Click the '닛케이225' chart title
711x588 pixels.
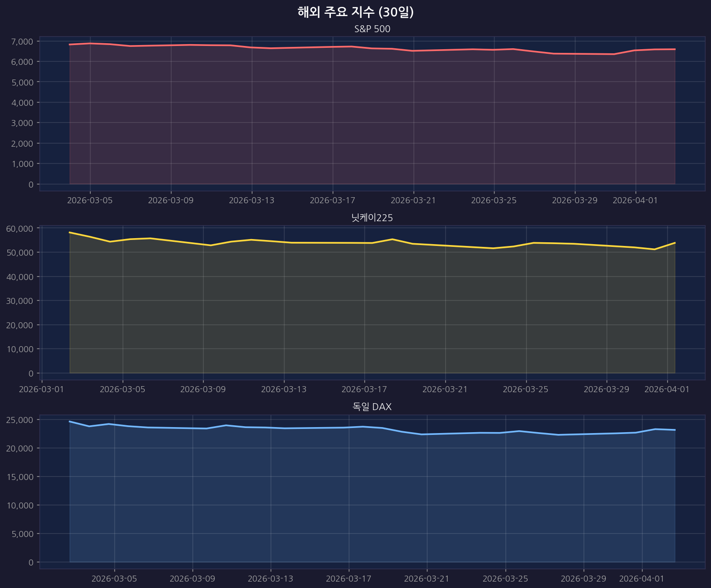pyautogui.click(x=372, y=218)
